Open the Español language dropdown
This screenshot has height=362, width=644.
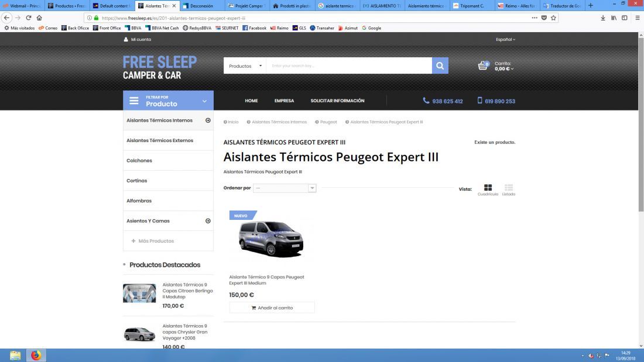505,39
